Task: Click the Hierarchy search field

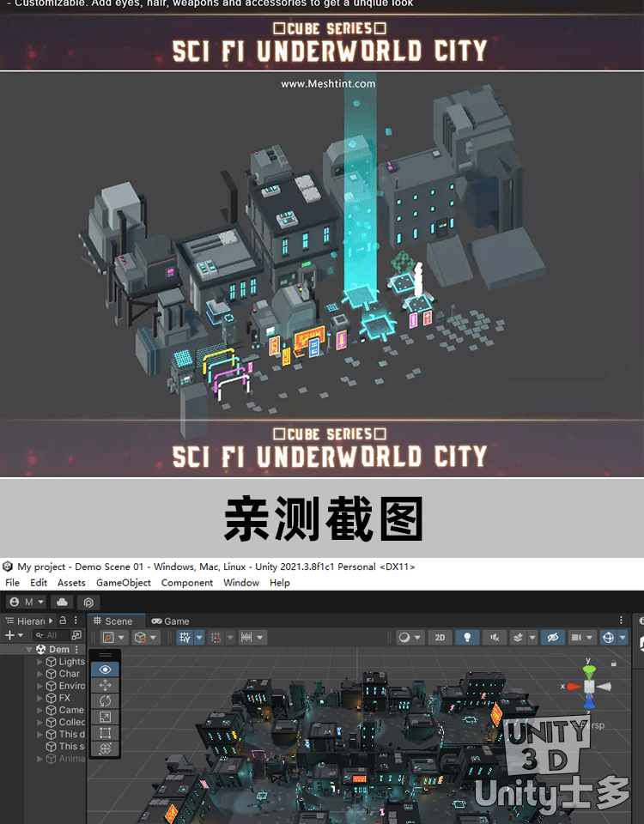Action: point(52,635)
